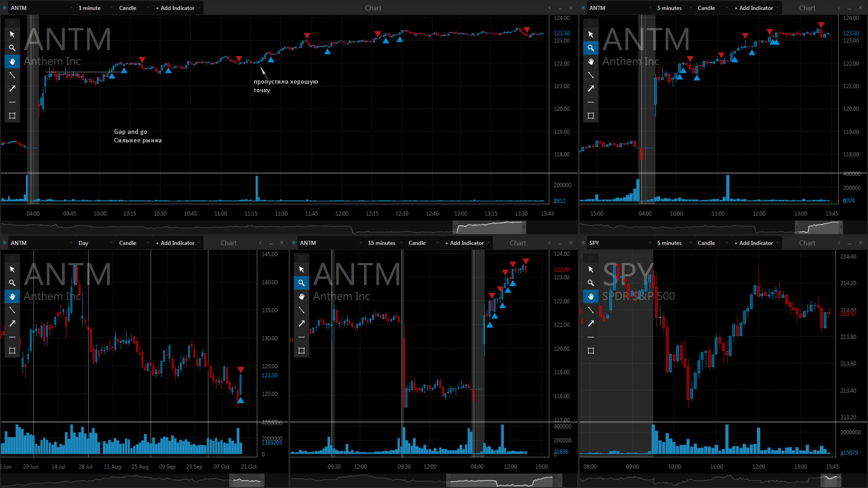Viewport: 868px width, 488px height.
Task: Click the Chart title tab of the Day panel
Action: tap(228, 243)
